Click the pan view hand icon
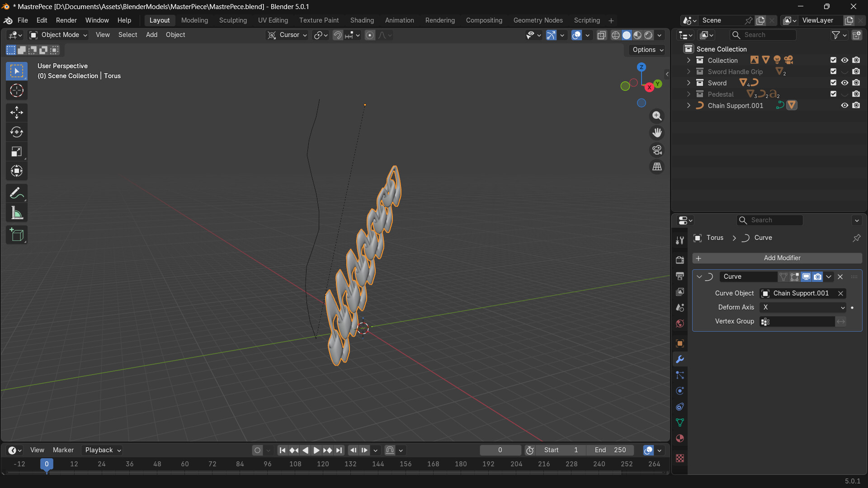Image resolution: width=868 pixels, height=488 pixels. click(x=657, y=133)
